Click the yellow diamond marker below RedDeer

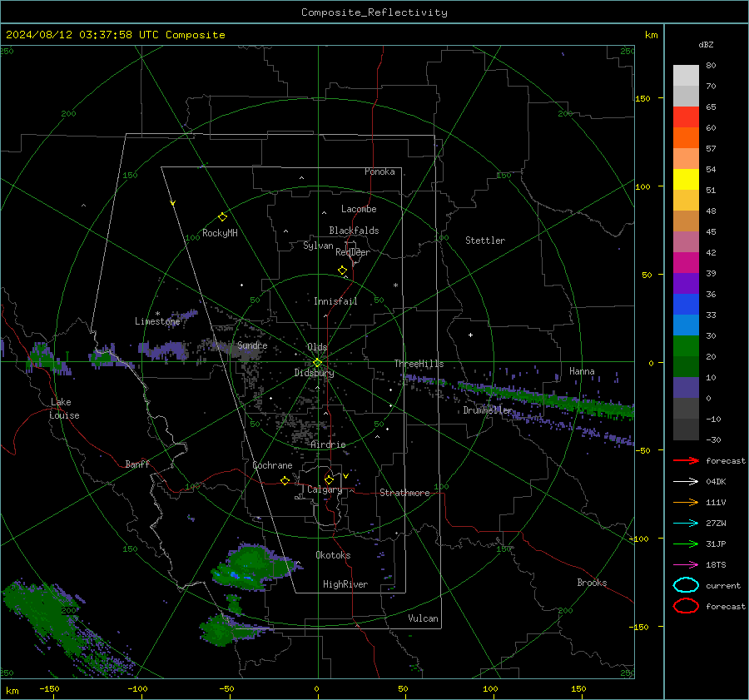click(342, 271)
